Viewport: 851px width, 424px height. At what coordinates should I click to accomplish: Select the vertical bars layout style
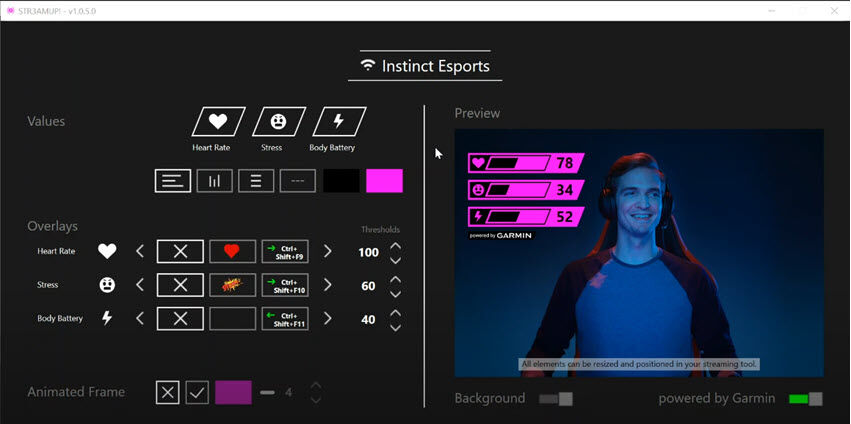pyautogui.click(x=214, y=181)
